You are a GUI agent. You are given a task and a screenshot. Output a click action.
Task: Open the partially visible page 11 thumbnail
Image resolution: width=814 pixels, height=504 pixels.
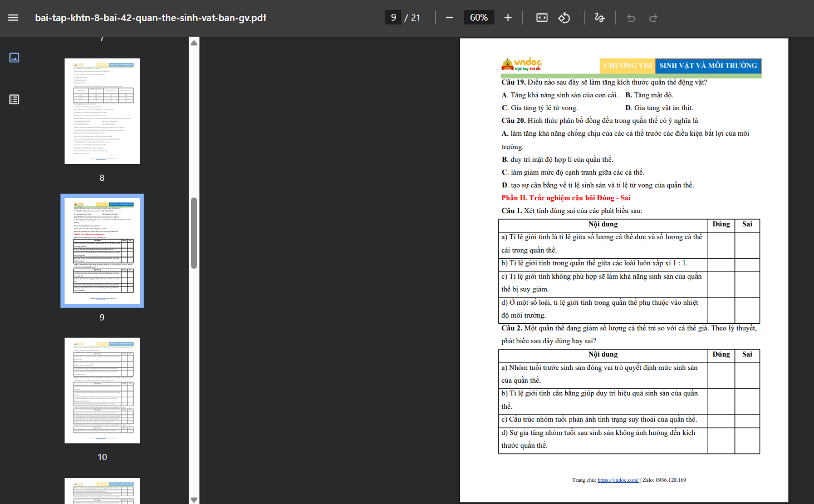pos(102,491)
